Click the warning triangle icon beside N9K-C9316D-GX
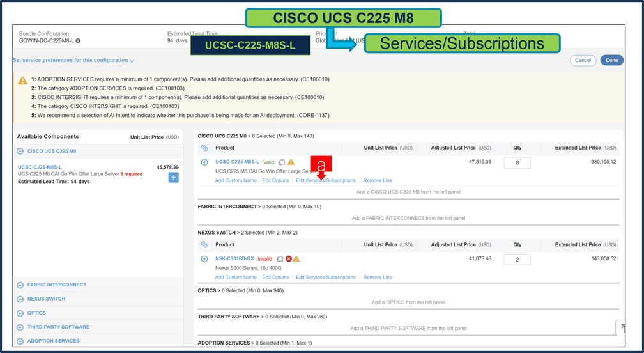 pos(296,258)
